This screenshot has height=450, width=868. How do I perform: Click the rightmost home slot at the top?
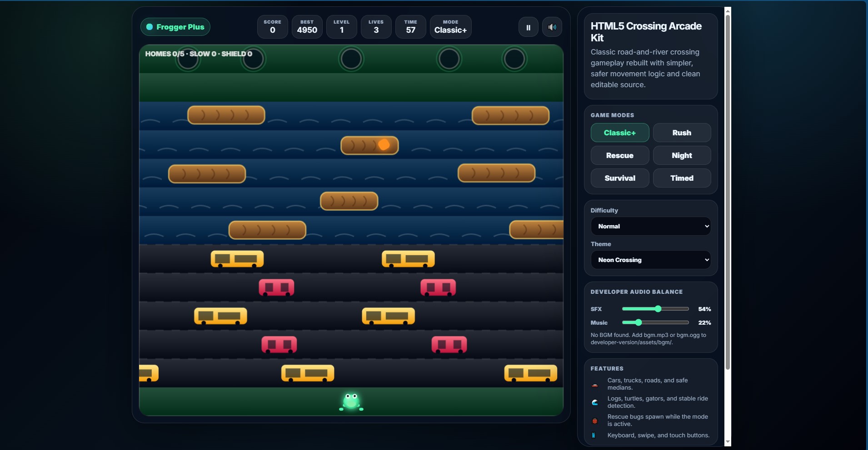tap(514, 59)
